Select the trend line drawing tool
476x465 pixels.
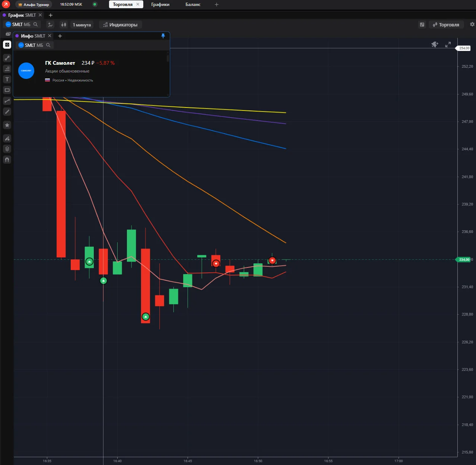click(7, 58)
